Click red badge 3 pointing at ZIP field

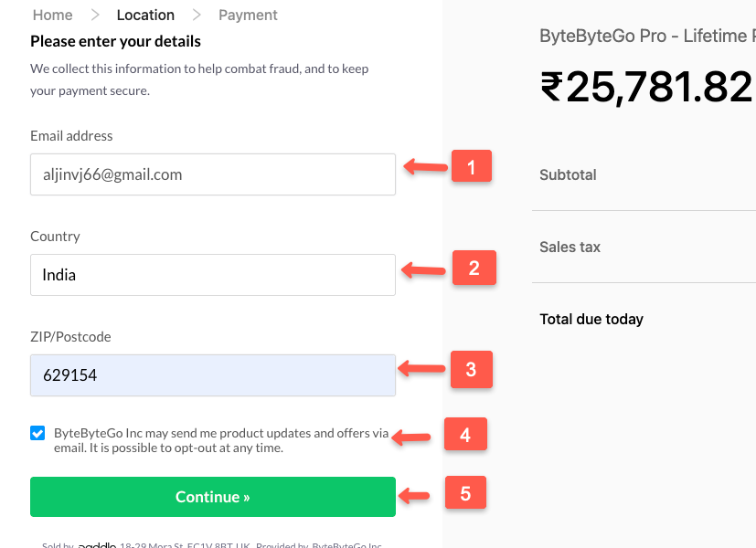coord(472,370)
